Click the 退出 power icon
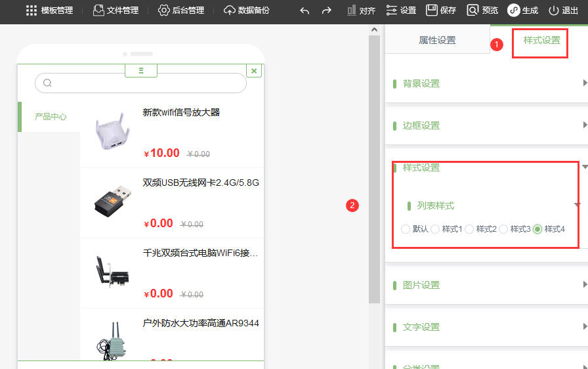The width and height of the screenshot is (588, 369). (x=553, y=11)
